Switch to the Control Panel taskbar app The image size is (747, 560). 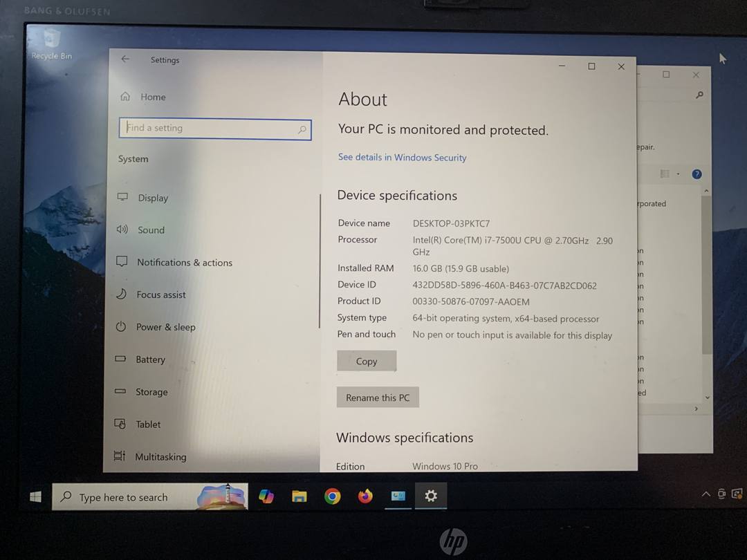pos(398,496)
